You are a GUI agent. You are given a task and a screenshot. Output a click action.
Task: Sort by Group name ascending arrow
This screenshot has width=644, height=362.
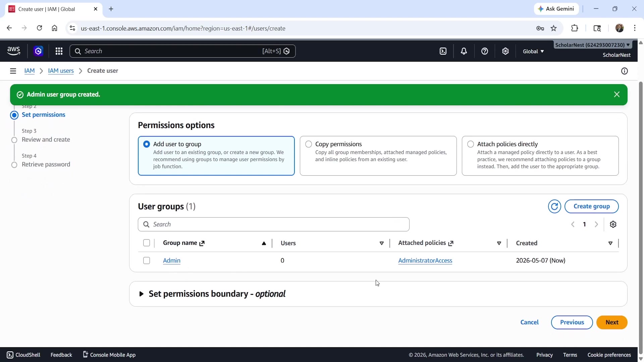click(x=264, y=243)
